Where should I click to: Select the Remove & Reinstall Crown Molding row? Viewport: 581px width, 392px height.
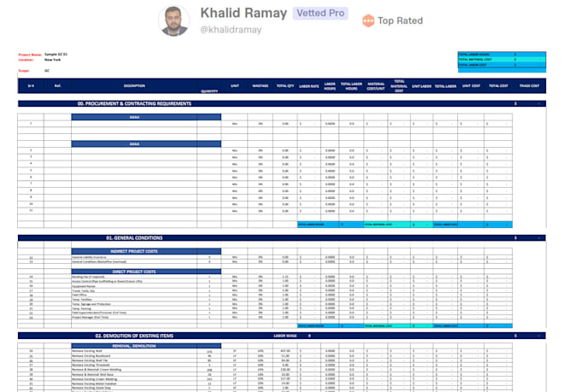(97, 370)
